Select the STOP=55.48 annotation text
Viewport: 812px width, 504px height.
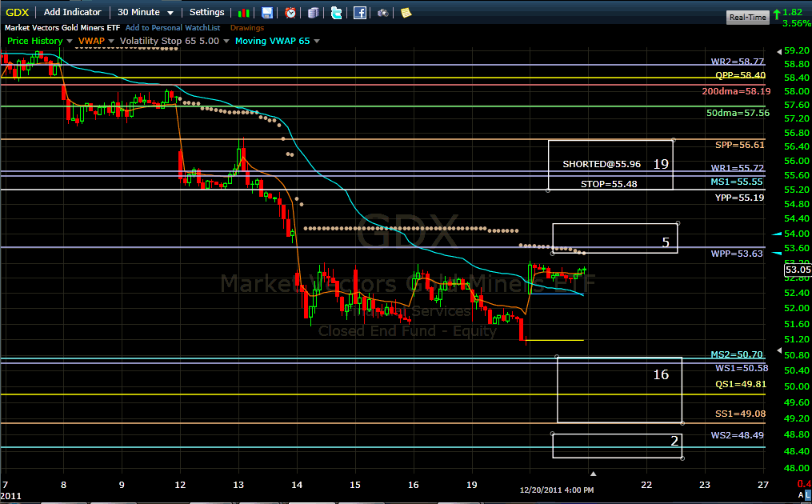point(609,184)
